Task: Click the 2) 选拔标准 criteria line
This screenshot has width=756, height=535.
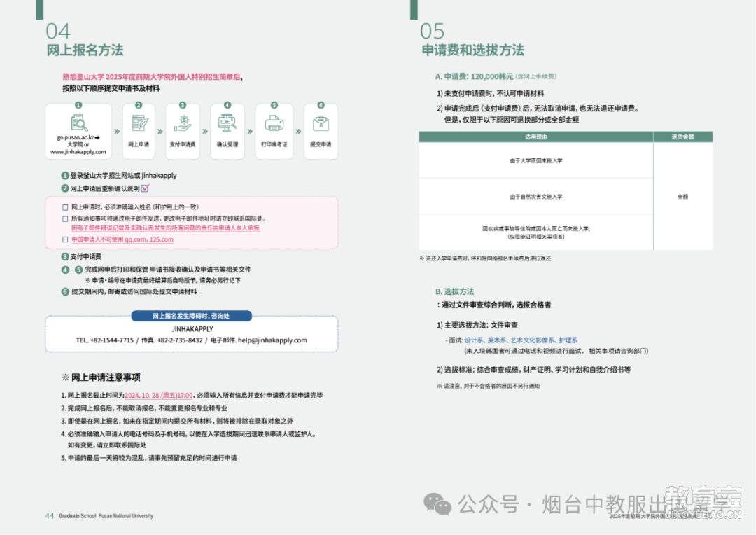Action: [x=533, y=370]
